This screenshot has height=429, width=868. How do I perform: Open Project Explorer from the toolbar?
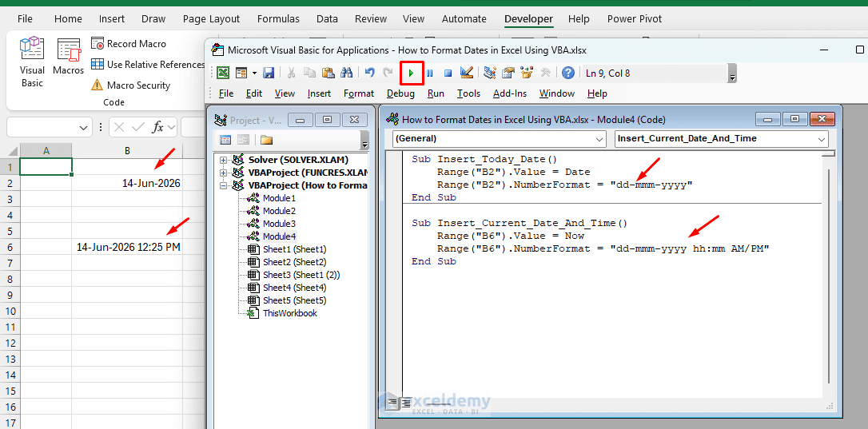pos(490,73)
